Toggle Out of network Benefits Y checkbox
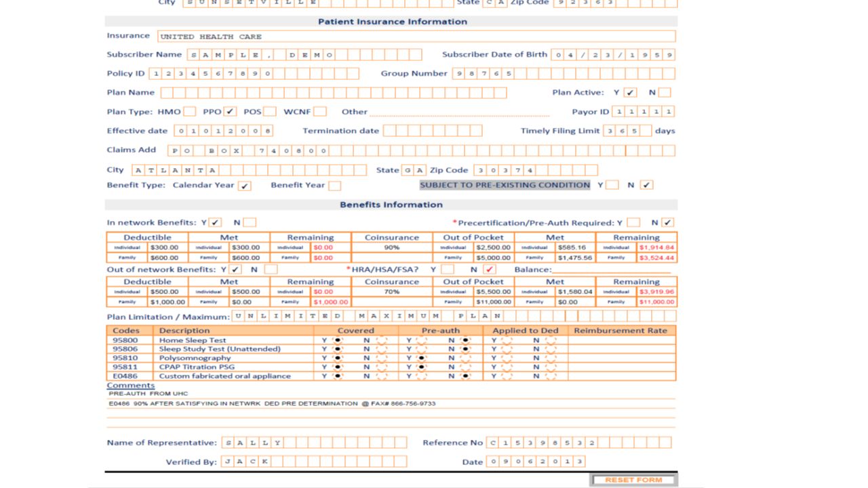 click(x=235, y=269)
